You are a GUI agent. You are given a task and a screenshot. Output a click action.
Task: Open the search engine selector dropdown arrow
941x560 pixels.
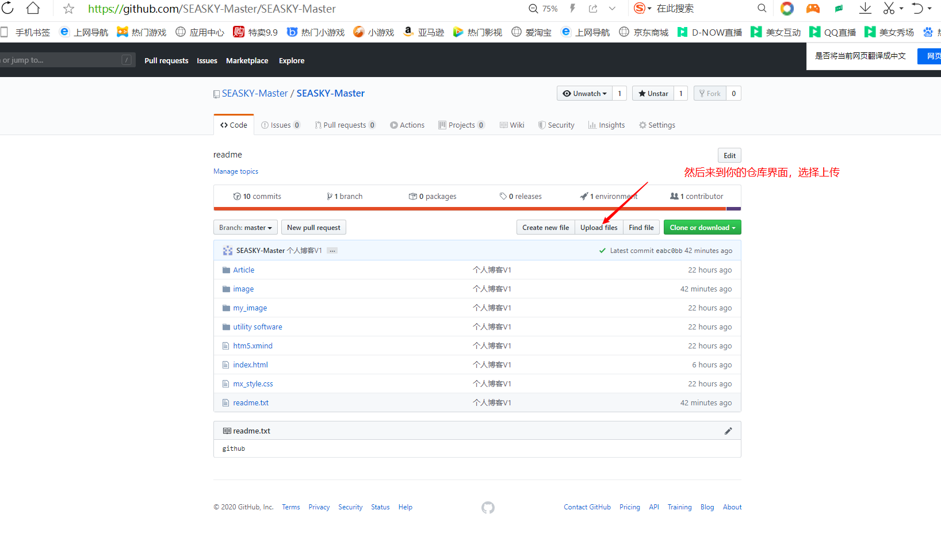pos(649,9)
